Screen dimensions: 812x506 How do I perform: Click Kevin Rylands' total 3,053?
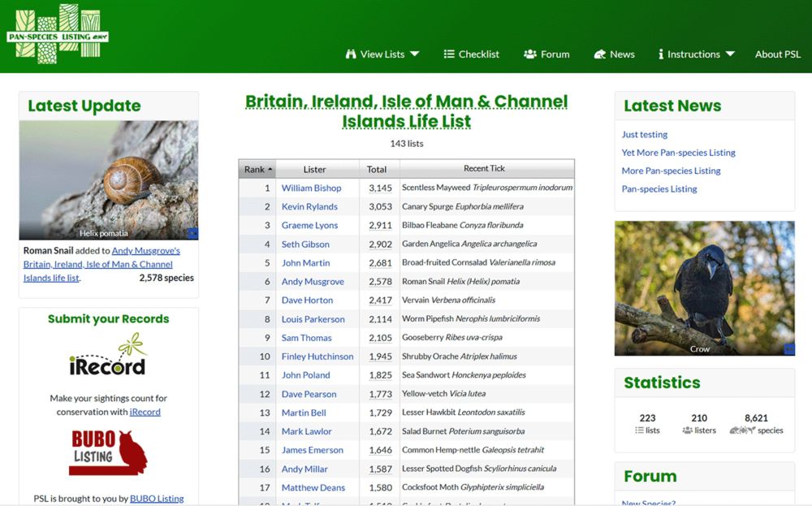[380, 206]
